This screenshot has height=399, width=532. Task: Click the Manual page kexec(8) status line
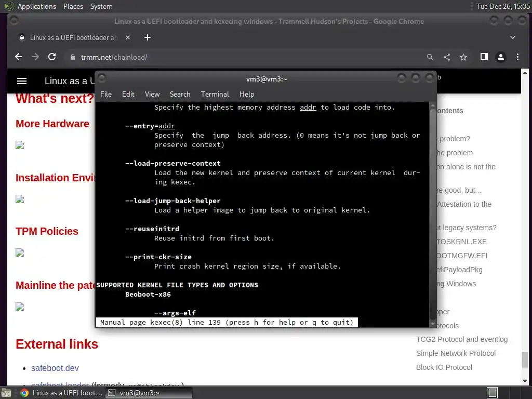[x=227, y=322]
